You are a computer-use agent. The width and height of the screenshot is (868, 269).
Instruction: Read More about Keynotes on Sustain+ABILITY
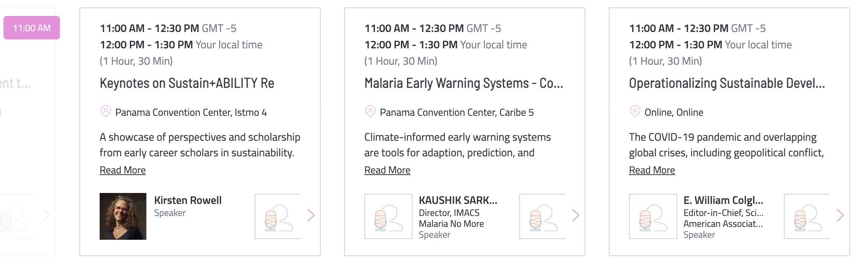click(x=123, y=170)
